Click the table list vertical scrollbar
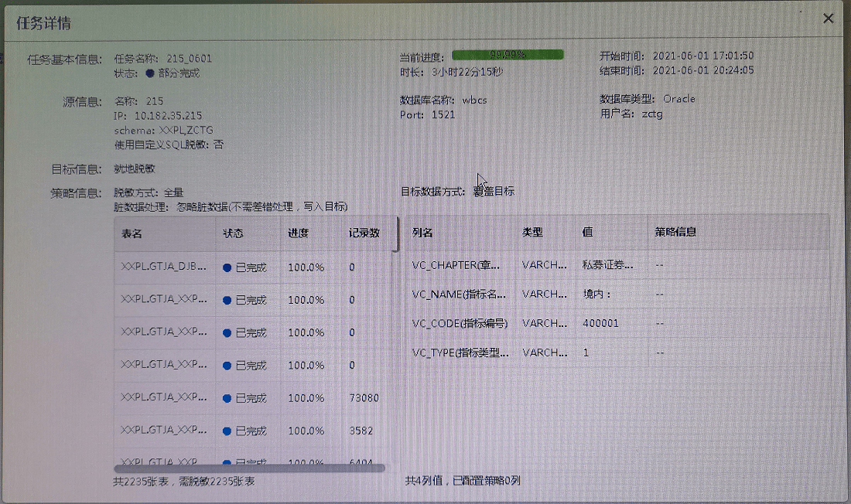The width and height of the screenshot is (851, 504). point(396,234)
